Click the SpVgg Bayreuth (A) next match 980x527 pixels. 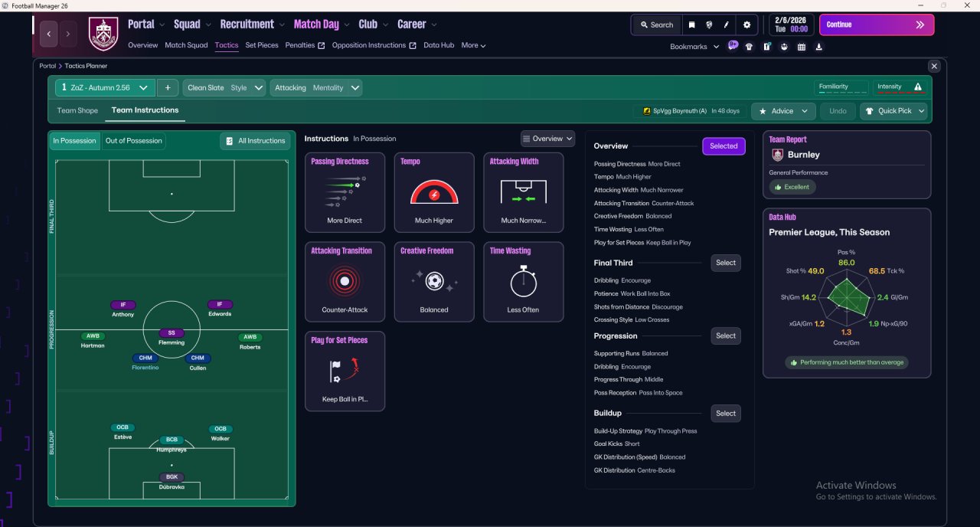click(691, 111)
